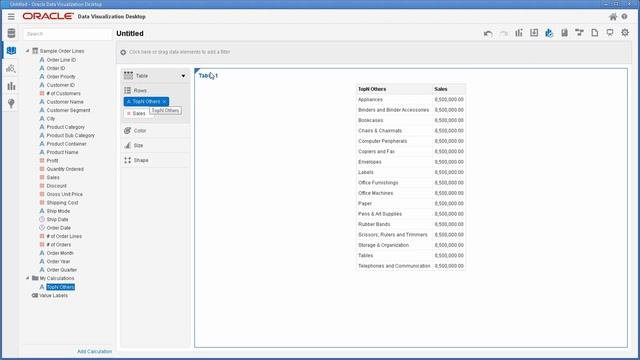Open the presentation mode screen icon
640x360 pixels.
coord(610,33)
